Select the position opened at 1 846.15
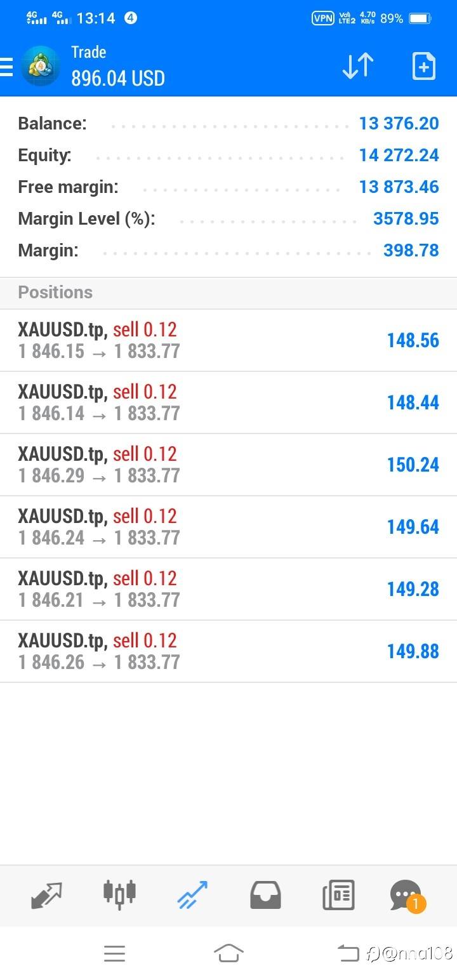This screenshot has height=980, width=457. pos(228,340)
